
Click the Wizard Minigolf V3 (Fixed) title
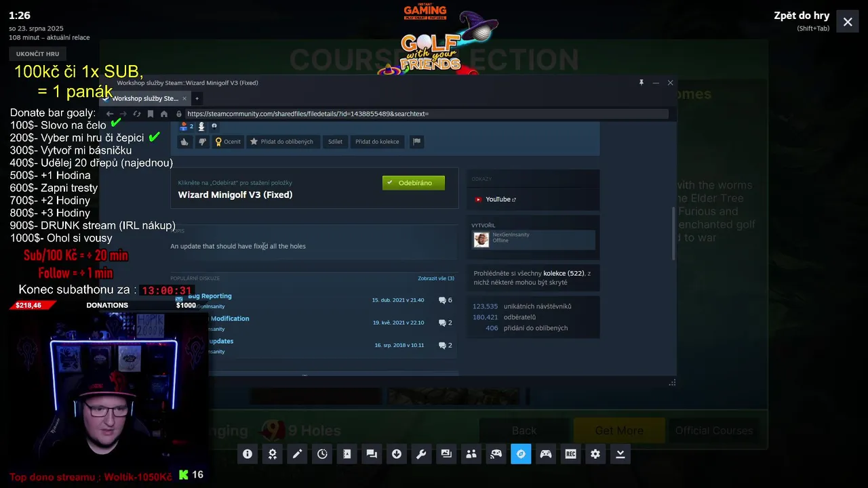coord(235,195)
